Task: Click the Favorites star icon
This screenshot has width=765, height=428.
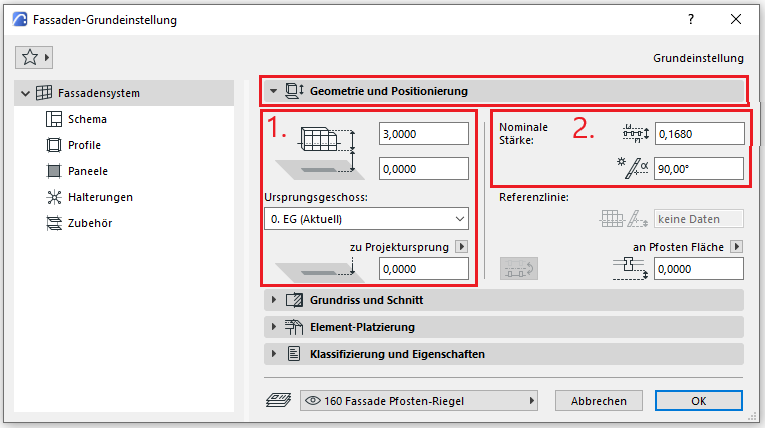Action: [28, 57]
